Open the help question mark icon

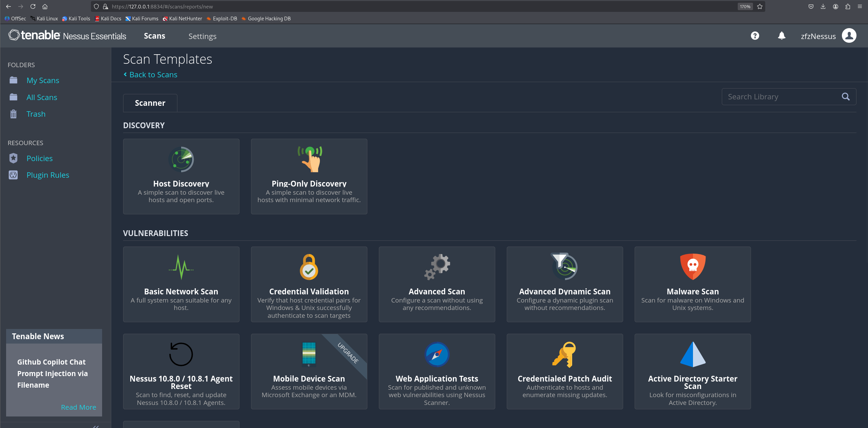755,36
